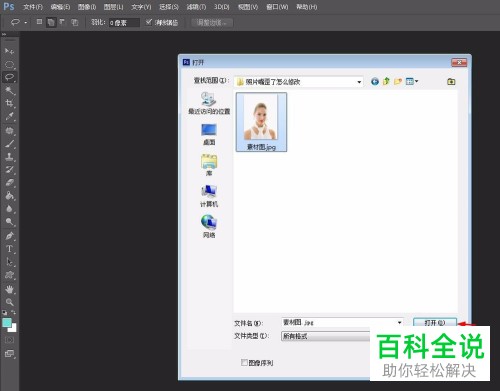500x391 pixels.
Task: Click the 调整边缘 button
Action: [212, 23]
